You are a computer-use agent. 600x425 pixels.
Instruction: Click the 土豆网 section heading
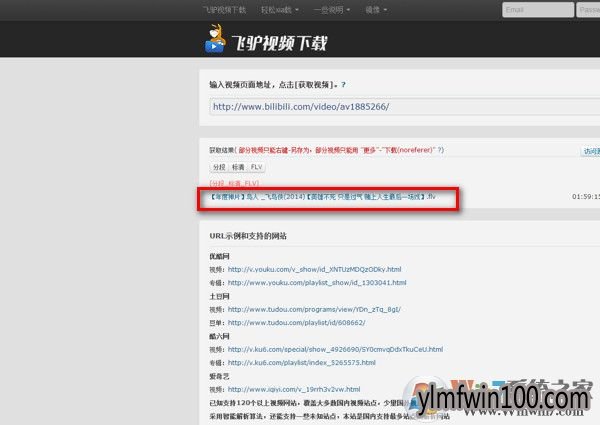[219, 296]
